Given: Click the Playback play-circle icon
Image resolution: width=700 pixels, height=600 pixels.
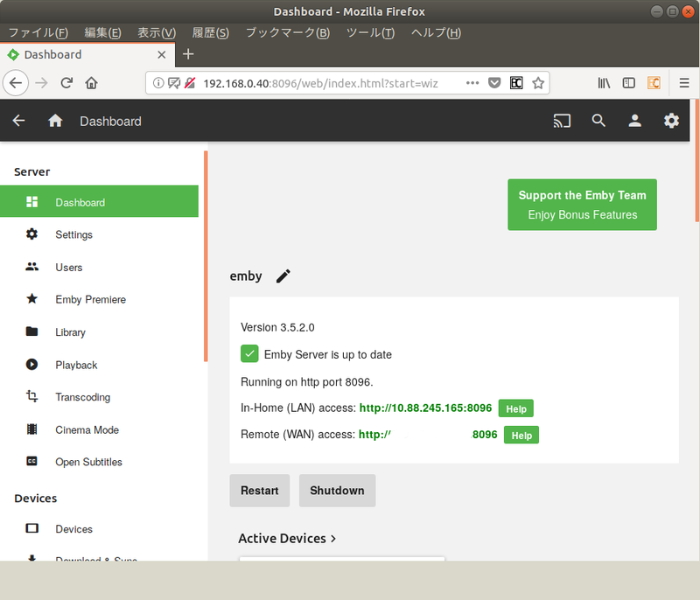Looking at the screenshot, I should click(x=31, y=365).
